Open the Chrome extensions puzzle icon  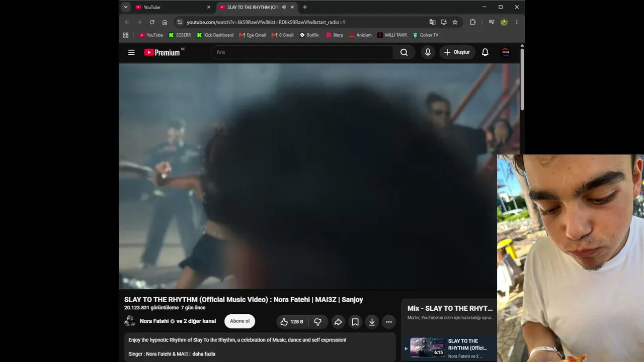pyautogui.click(x=472, y=22)
